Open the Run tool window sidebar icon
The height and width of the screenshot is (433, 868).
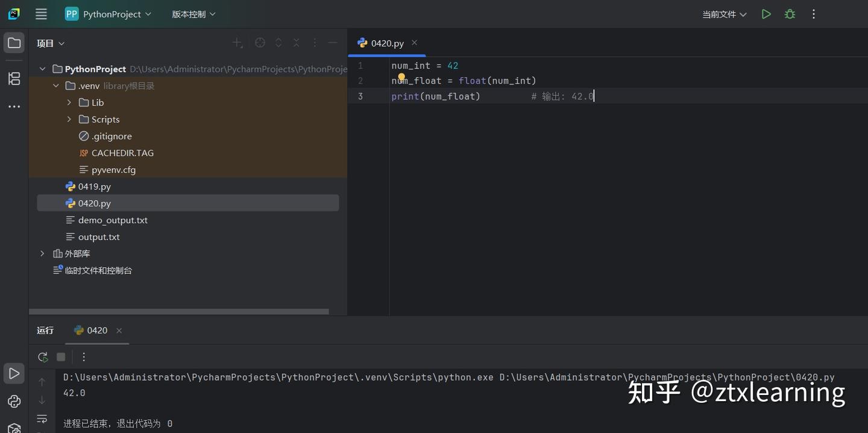14,373
